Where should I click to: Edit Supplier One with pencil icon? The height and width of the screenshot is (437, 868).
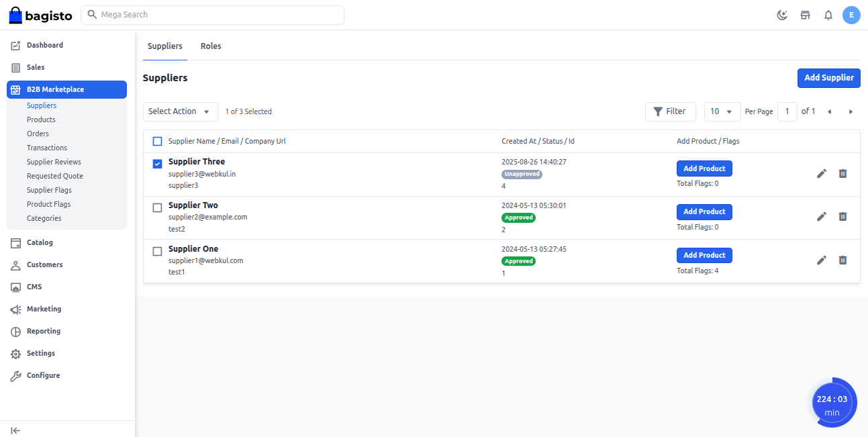click(x=821, y=260)
